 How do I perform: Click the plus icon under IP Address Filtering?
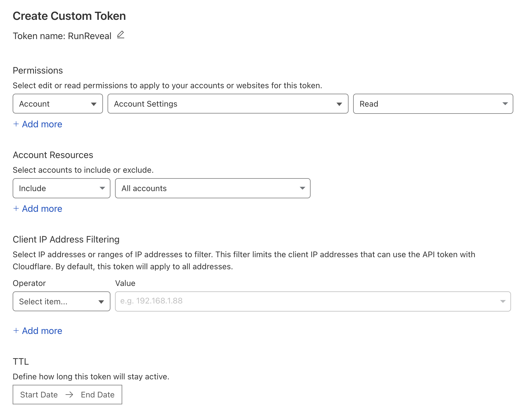coord(16,331)
